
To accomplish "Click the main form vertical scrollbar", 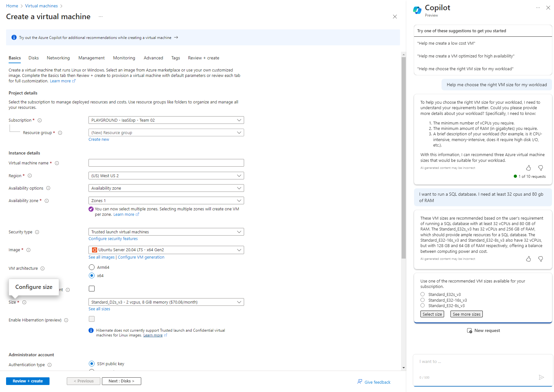I will (x=404, y=158).
